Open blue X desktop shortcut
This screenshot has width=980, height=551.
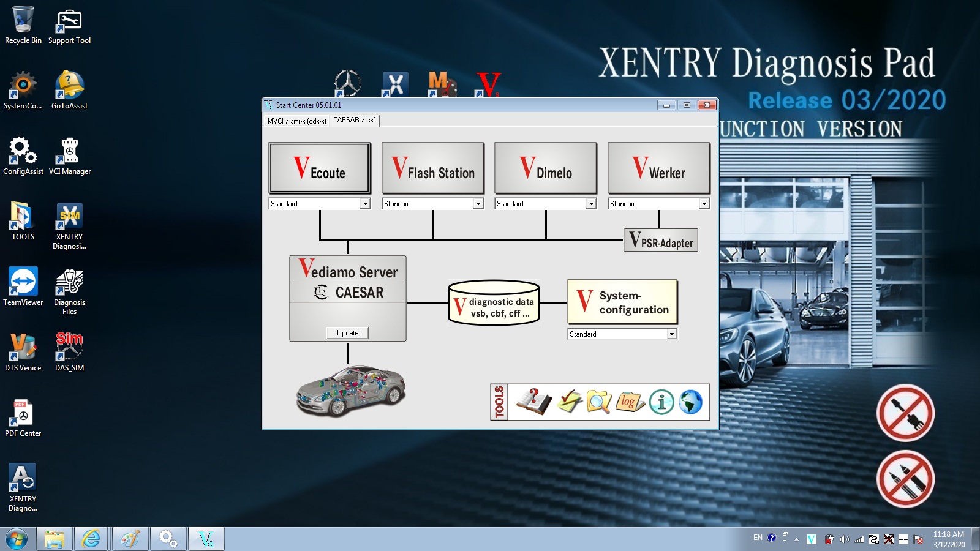[395, 84]
